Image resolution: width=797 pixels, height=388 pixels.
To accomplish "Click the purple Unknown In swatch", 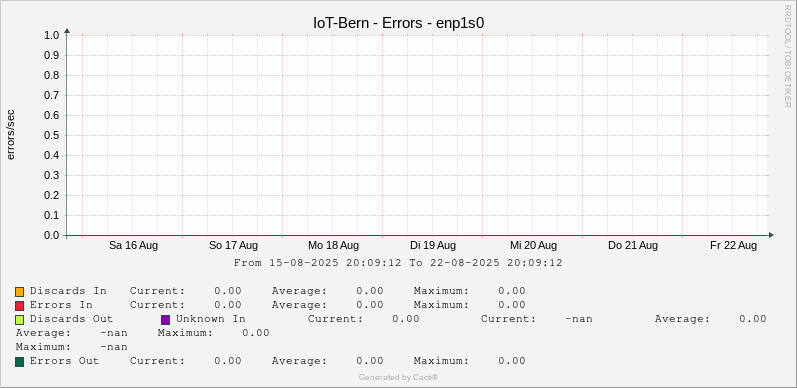I will coord(166,320).
